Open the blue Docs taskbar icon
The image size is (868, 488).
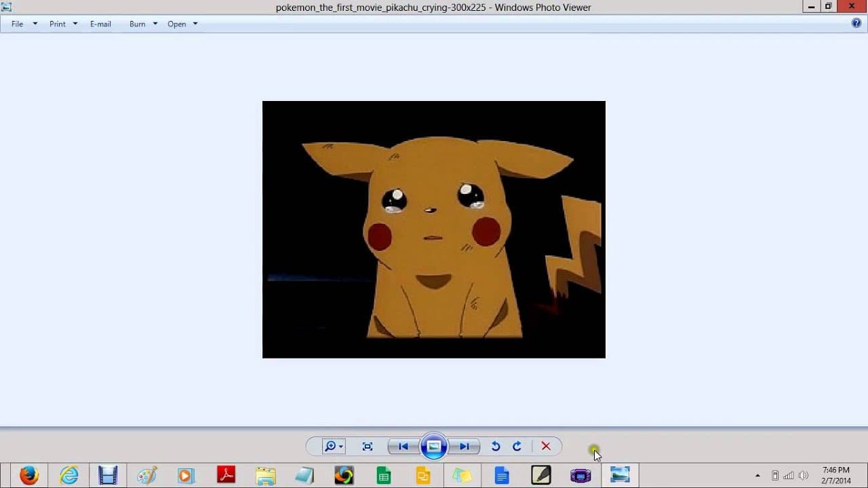coord(501,475)
